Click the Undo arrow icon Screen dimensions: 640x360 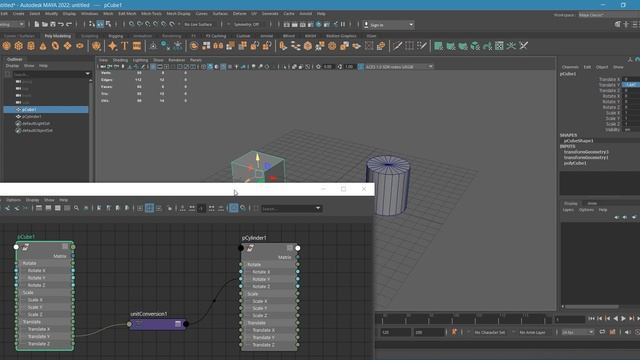(x=61, y=24)
